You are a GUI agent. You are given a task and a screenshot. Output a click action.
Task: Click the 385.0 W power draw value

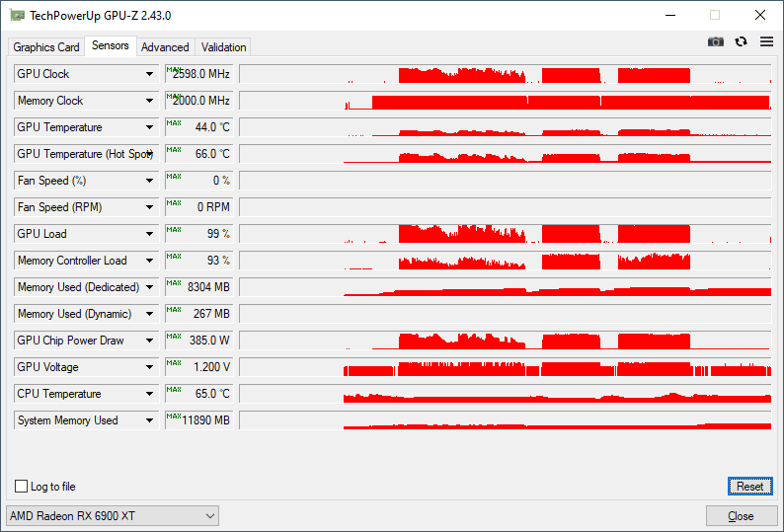199,341
